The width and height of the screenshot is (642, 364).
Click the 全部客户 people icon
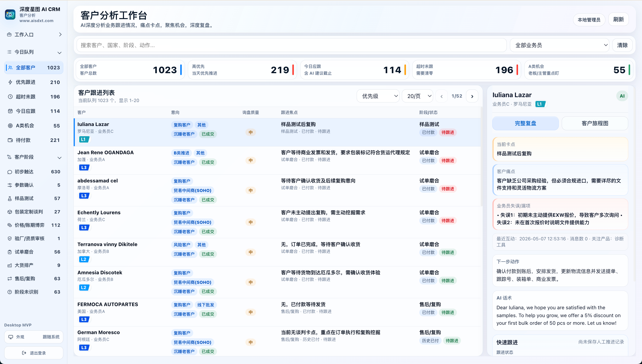(x=10, y=67)
